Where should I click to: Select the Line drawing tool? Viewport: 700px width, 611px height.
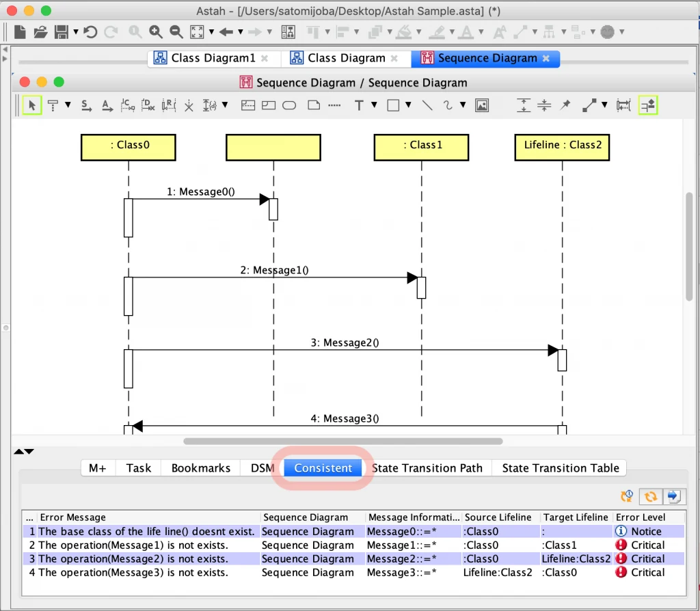(x=427, y=105)
